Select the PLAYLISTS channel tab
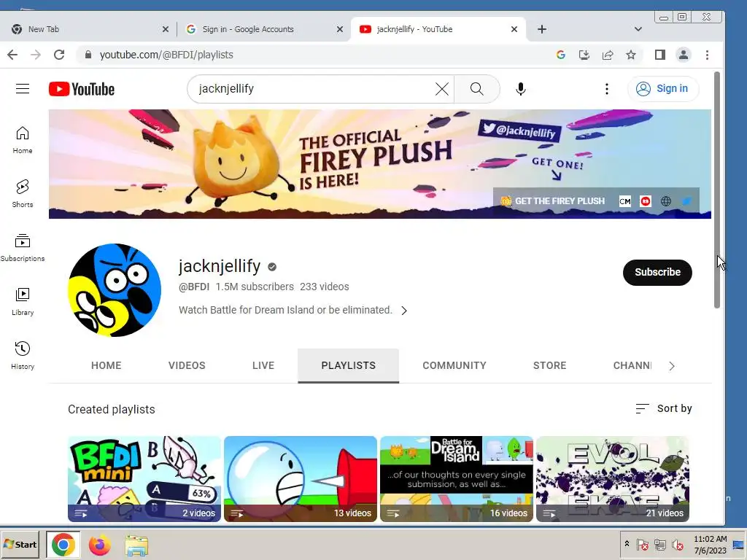This screenshot has width=747, height=560. [x=348, y=366]
